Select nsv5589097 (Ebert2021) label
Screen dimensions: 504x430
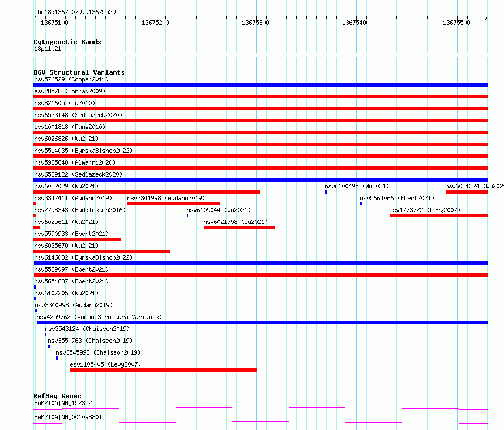[71, 269]
